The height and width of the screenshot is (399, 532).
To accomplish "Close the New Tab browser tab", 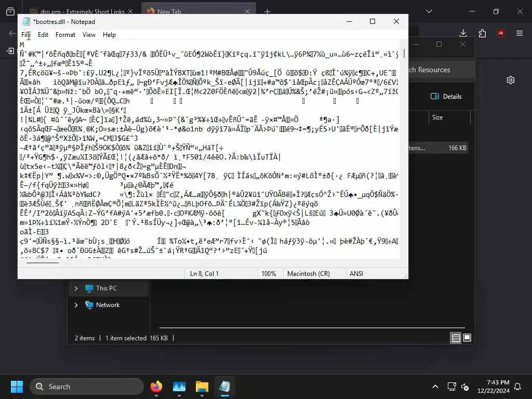I will 247,11.
